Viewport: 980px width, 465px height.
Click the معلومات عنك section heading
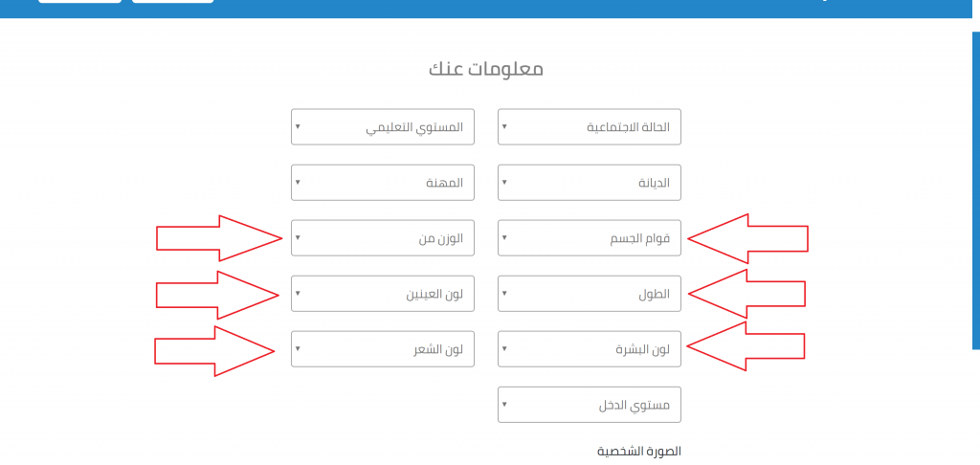486,69
